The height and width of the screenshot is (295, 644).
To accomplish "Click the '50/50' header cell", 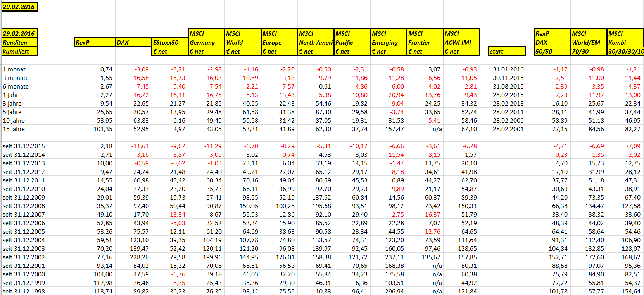I will coord(552,51).
